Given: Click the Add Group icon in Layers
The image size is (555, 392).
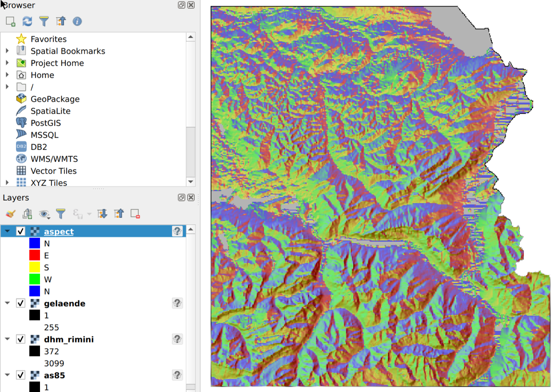Looking at the screenshot, I should (27, 214).
